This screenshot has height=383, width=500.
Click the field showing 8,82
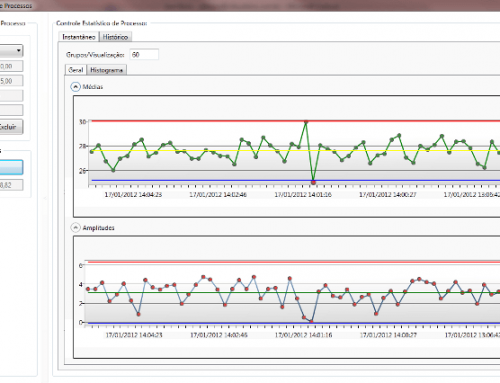click(11, 185)
